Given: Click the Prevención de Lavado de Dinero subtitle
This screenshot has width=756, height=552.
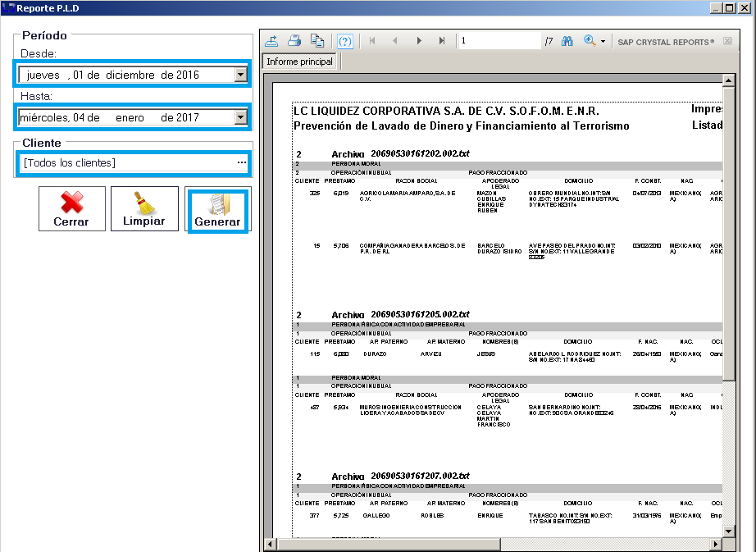Looking at the screenshot, I should pos(462,125).
